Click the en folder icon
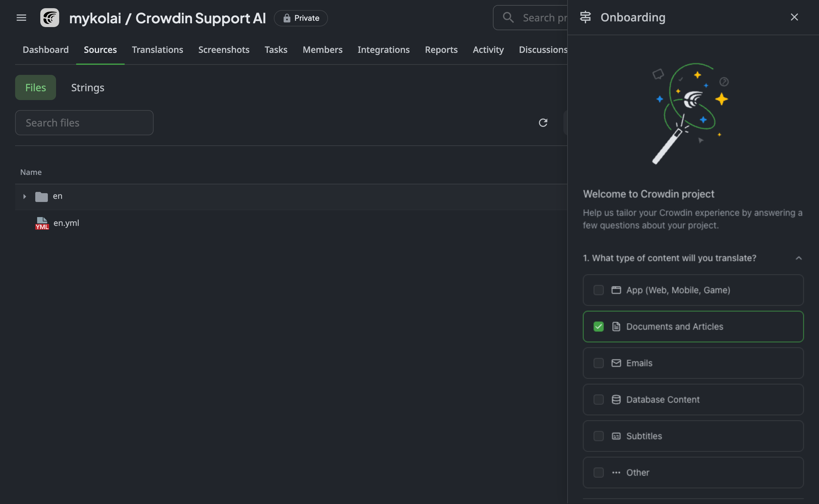The height and width of the screenshot is (504, 819). click(x=41, y=196)
